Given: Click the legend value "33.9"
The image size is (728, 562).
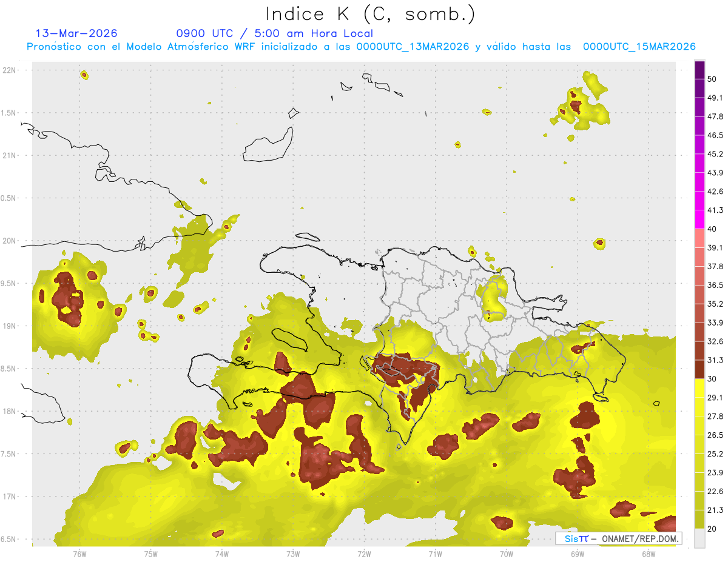Looking at the screenshot, I should (x=715, y=323).
